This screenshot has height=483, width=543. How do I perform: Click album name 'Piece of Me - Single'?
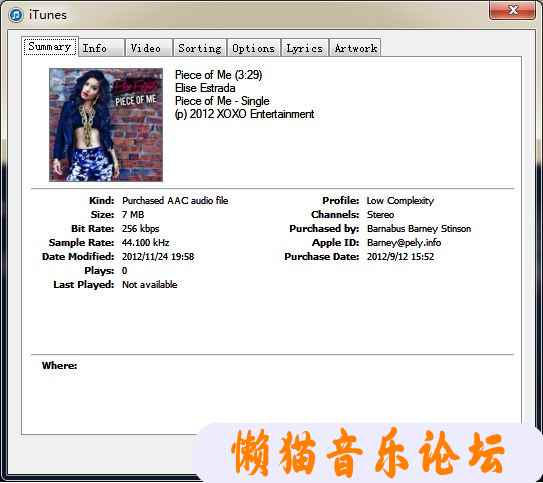222,101
